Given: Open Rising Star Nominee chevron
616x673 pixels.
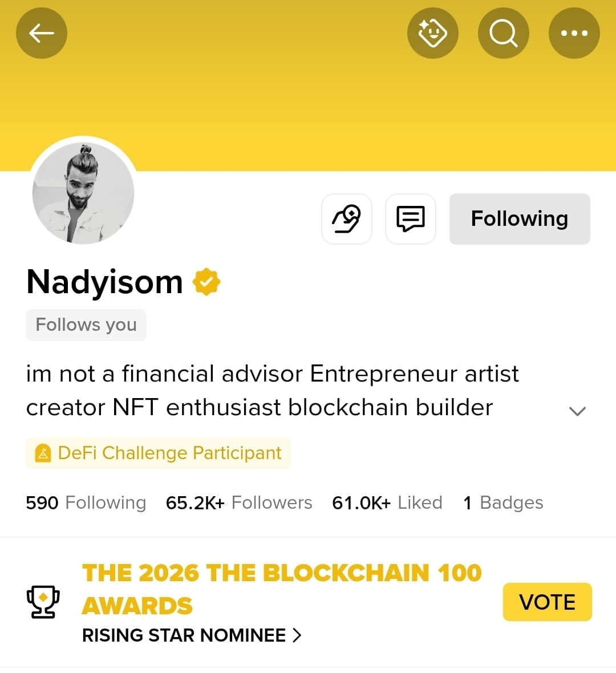Looking at the screenshot, I should 297,635.
